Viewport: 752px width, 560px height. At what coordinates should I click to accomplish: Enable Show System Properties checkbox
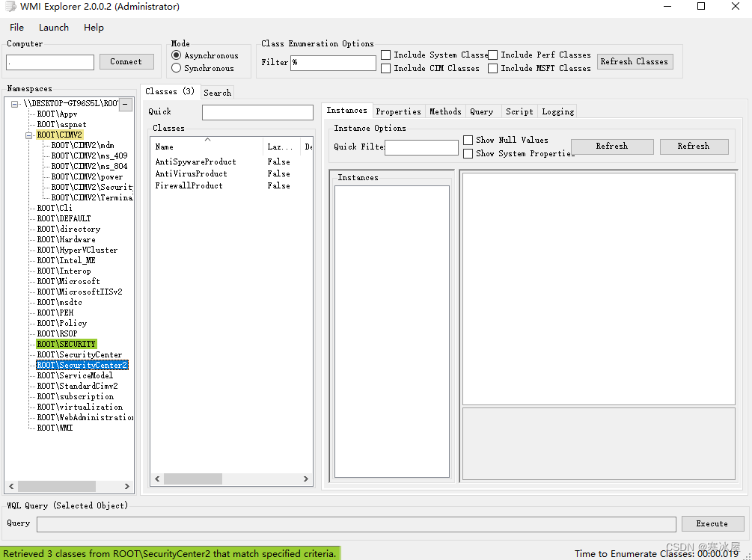point(468,153)
